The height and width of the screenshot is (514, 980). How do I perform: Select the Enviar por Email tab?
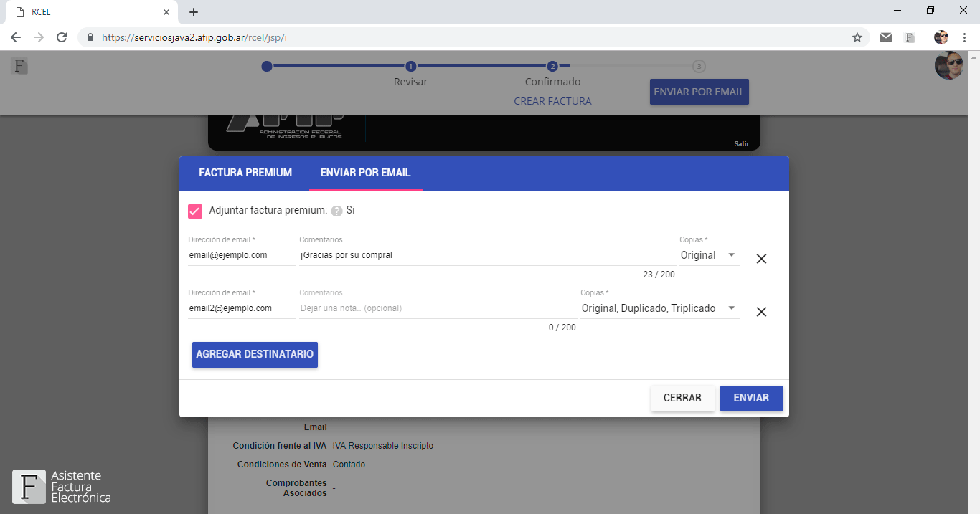pyautogui.click(x=365, y=173)
